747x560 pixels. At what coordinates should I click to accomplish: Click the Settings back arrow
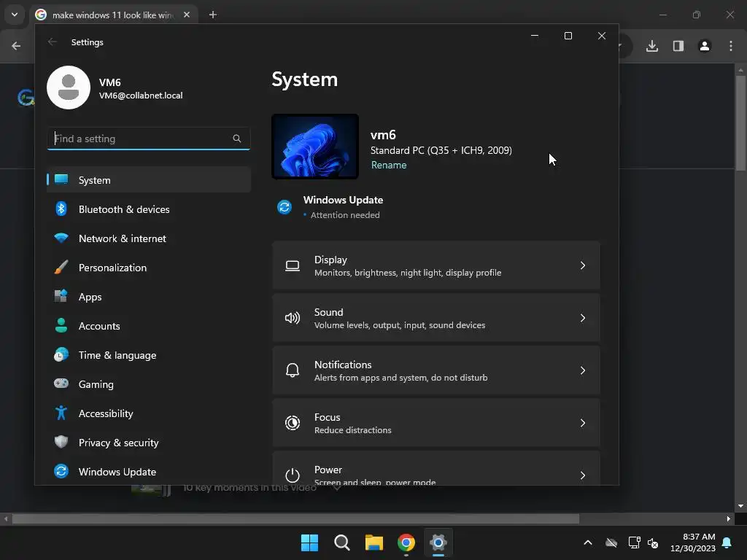point(53,42)
